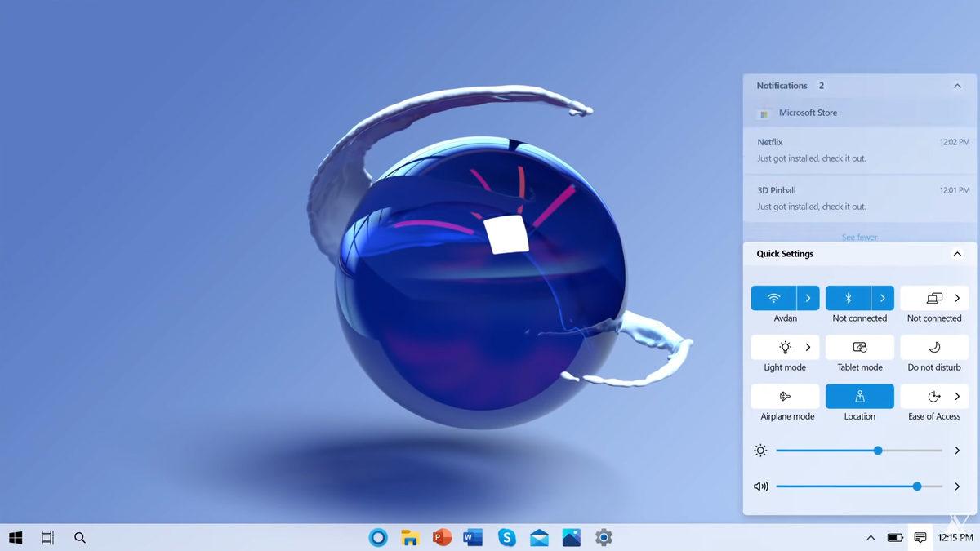Open the Start menu
The height and width of the screenshot is (551, 980).
(x=16, y=538)
